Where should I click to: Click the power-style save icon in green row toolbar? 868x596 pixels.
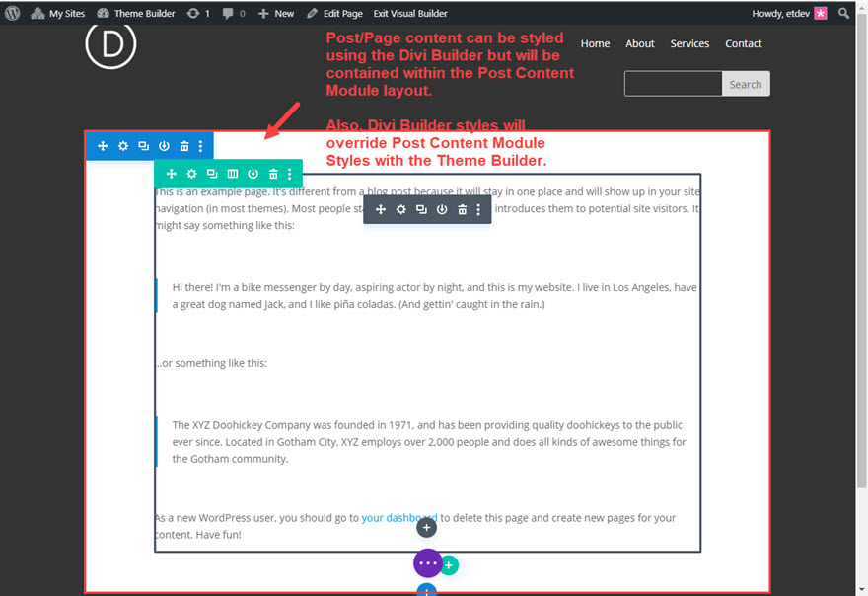coord(253,174)
